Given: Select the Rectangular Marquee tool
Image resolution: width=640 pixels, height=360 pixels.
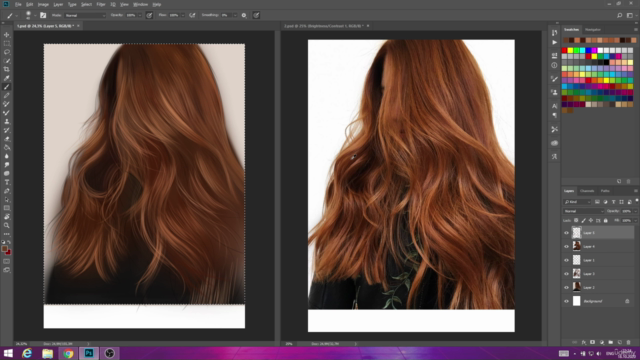Looking at the screenshot, I should pos(7,43).
